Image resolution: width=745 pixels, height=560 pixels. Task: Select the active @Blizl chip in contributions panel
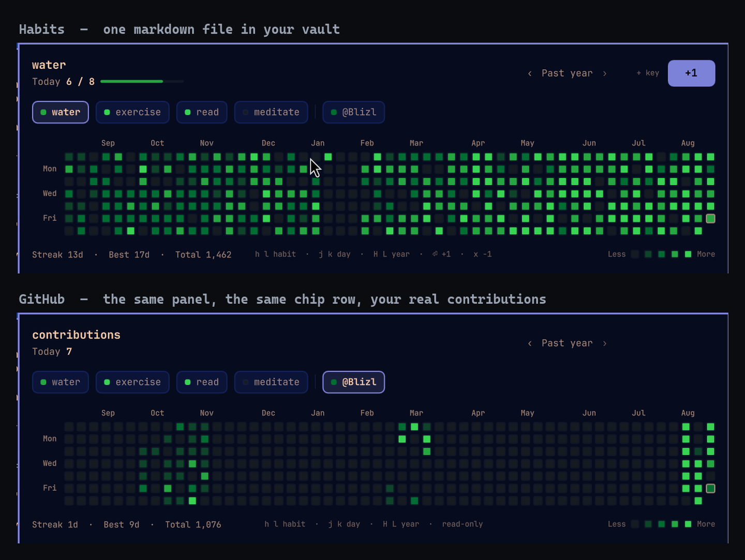coord(353,382)
